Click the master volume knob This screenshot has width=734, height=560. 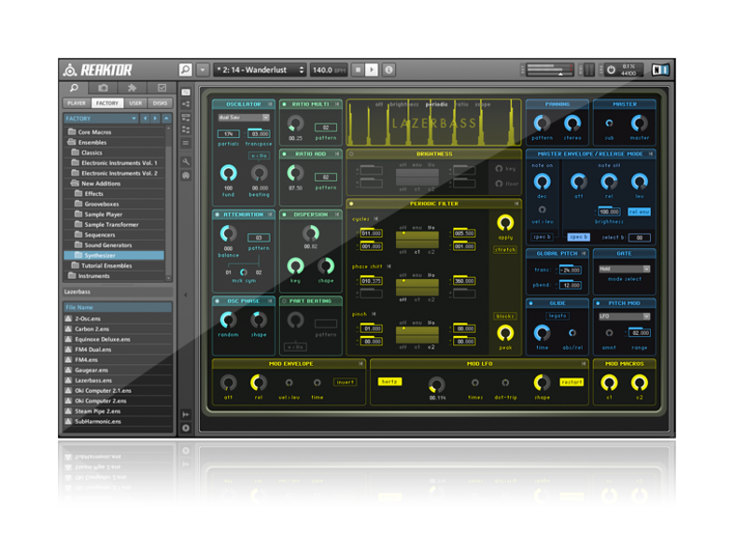point(639,122)
